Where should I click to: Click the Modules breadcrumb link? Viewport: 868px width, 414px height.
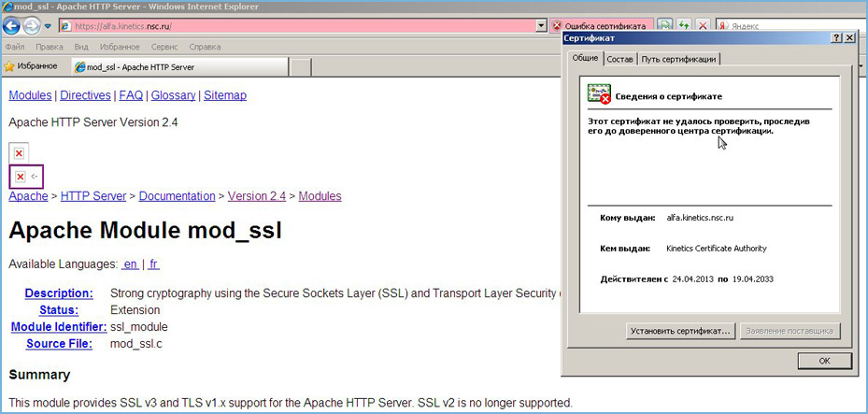coord(320,196)
